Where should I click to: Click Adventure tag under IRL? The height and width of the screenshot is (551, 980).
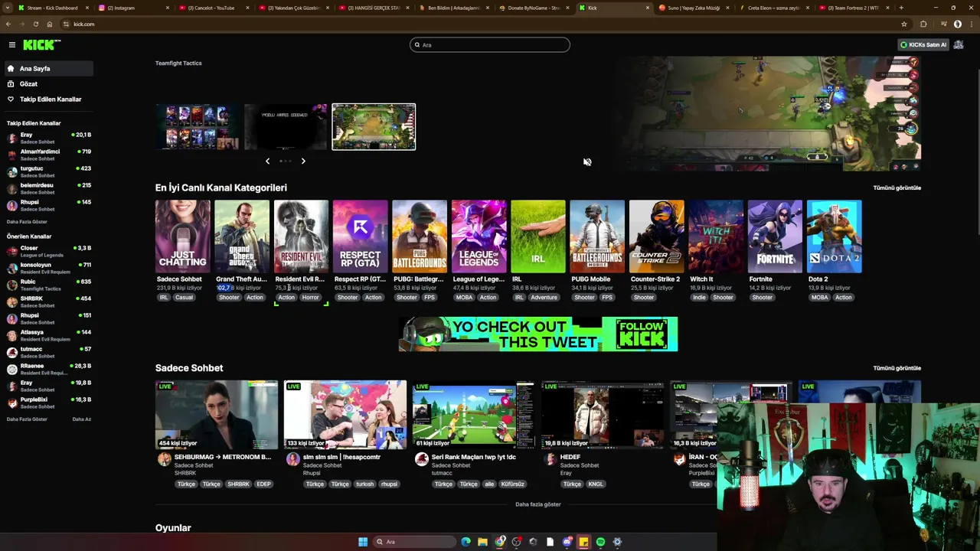tap(544, 298)
